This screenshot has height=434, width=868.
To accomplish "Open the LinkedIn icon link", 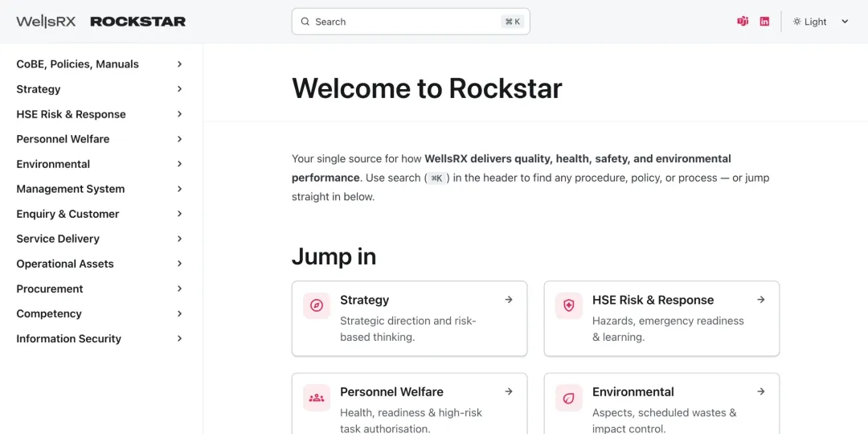I will click(x=764, y=22).
